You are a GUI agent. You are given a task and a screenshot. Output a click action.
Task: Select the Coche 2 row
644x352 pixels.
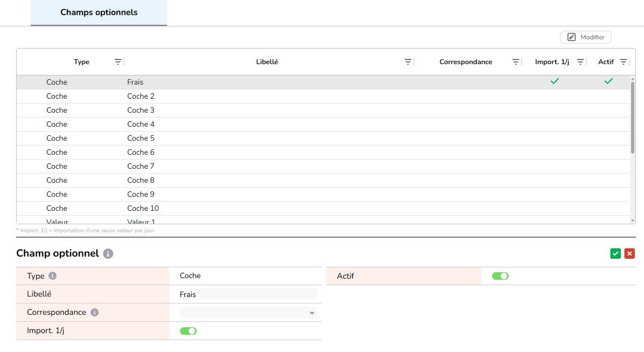click(x=323, y=96)
